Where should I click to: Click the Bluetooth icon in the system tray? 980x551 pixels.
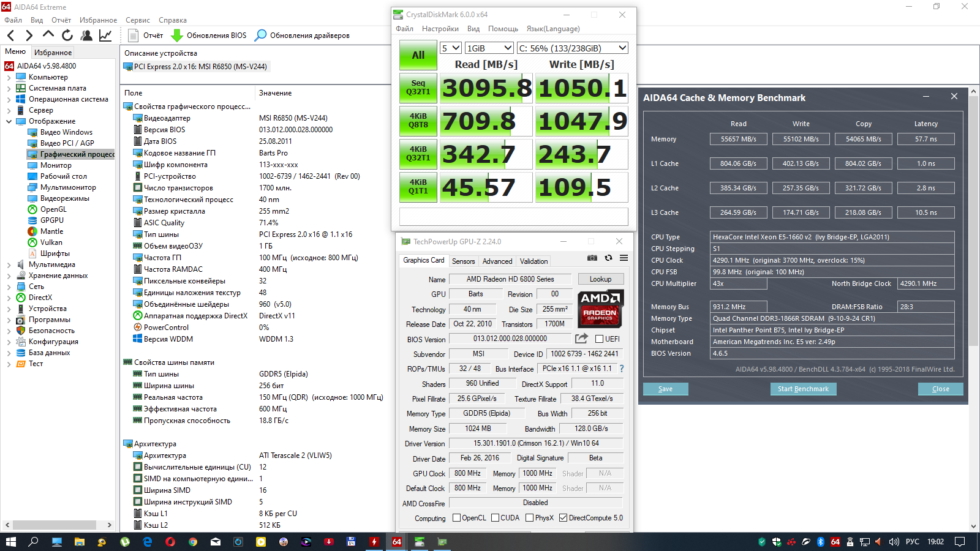tap(821, 542)
